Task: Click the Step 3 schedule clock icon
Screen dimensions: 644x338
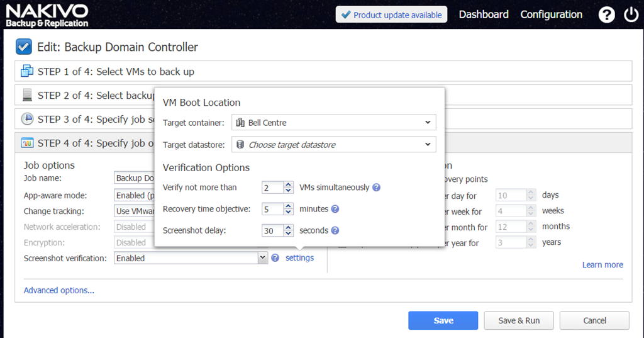Action: click(x=27, y=119)
